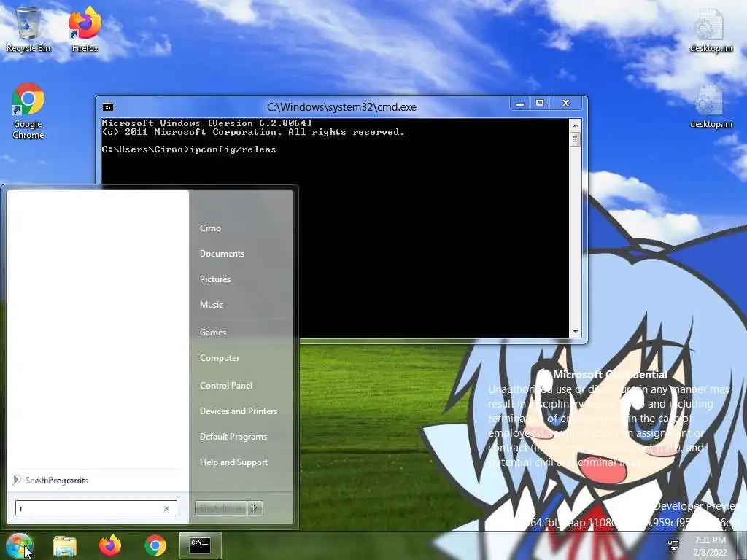Launch Chrome from the taskbar
747x560 pixels.
[155, 545]
